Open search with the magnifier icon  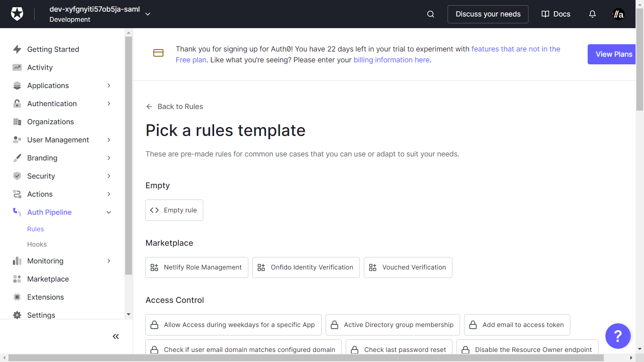430,14
